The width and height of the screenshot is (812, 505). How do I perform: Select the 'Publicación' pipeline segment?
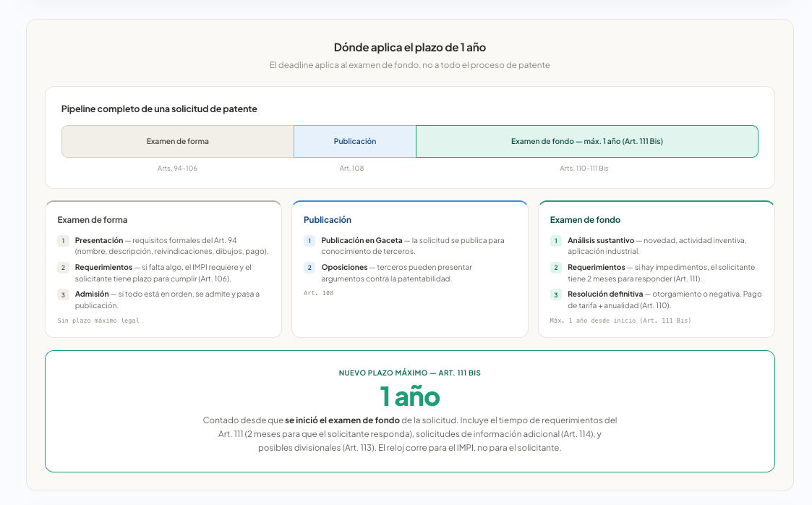(x=355, y=141)
